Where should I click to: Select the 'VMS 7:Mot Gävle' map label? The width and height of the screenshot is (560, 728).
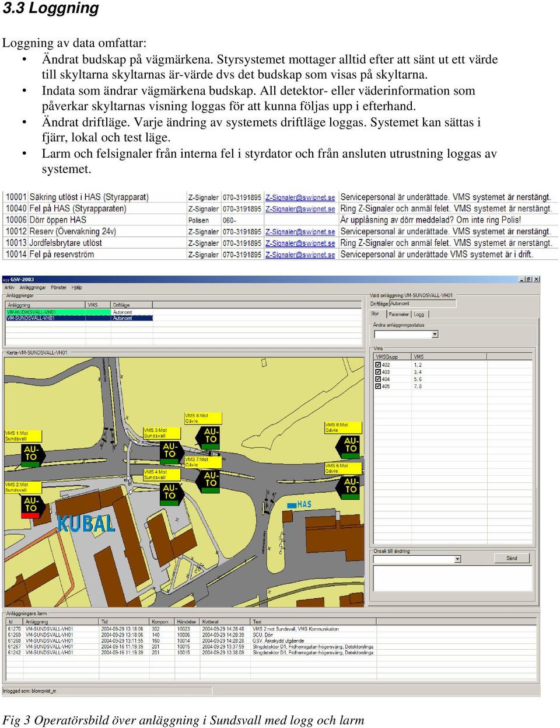point(203,462)
